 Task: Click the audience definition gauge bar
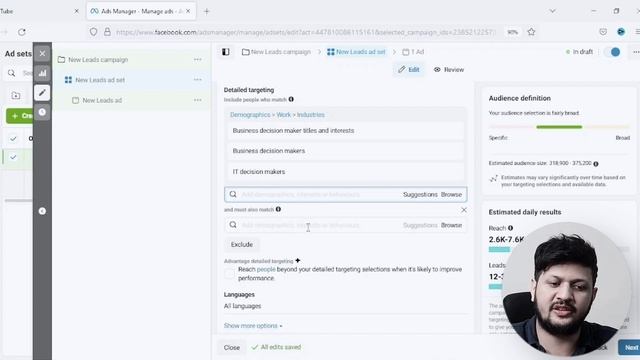559,127
